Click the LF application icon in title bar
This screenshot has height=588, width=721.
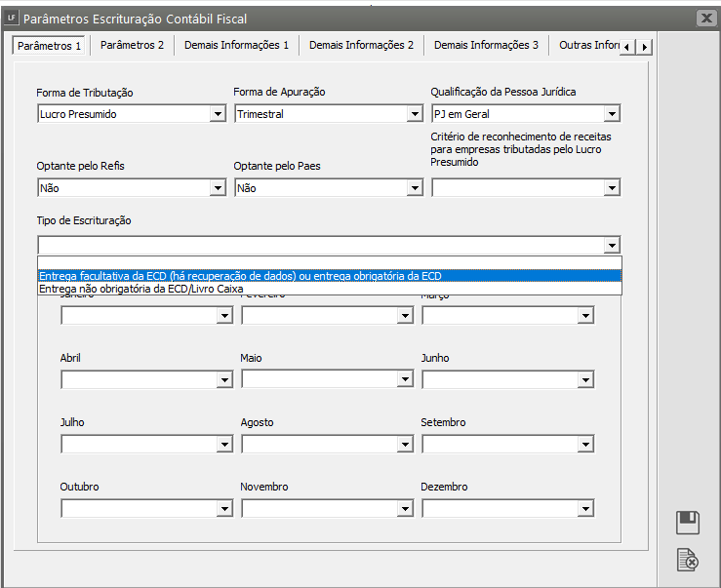[11, 18]
